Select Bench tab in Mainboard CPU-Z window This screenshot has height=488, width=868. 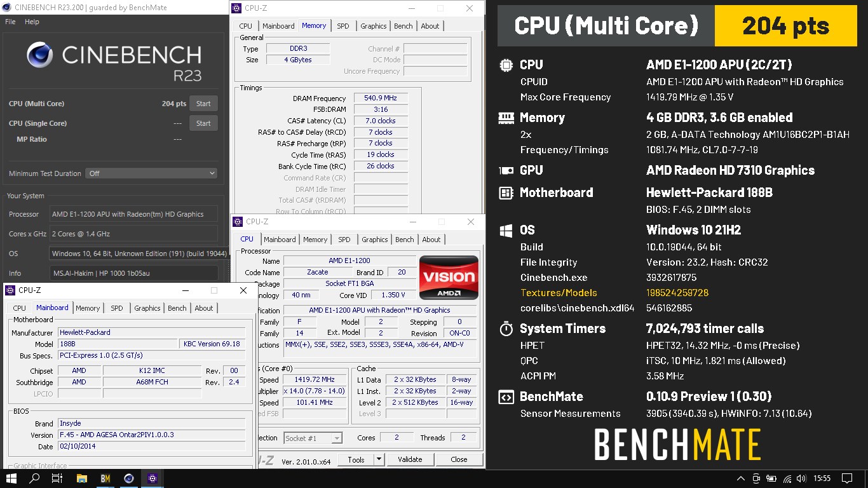pos(177,308)
